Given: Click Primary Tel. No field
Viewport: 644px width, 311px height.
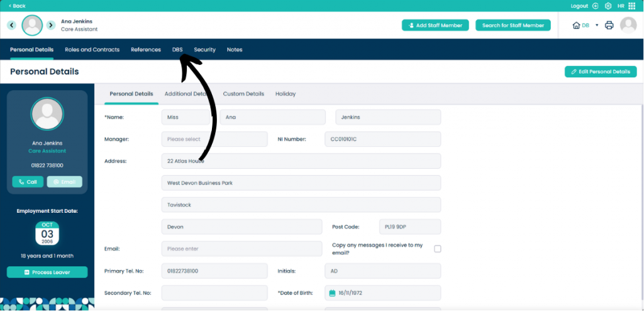Looking at the screenshot, I should click(214, 271).
